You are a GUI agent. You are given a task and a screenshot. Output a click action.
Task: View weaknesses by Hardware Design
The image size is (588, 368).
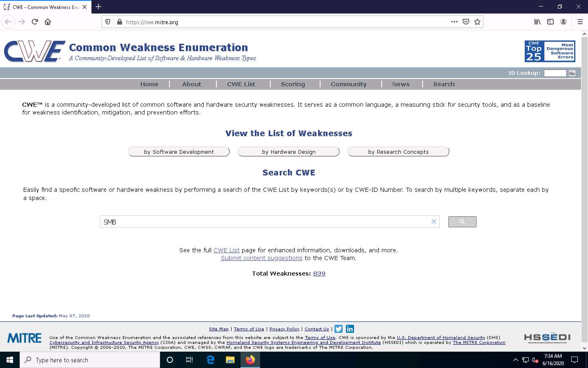point(289,152)
